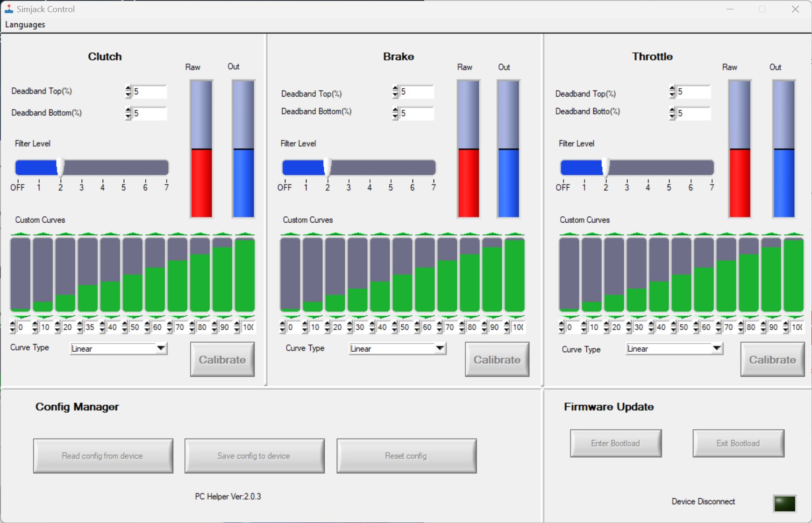Click the Device Disconnect status indicator light

(x=784, y=503)
